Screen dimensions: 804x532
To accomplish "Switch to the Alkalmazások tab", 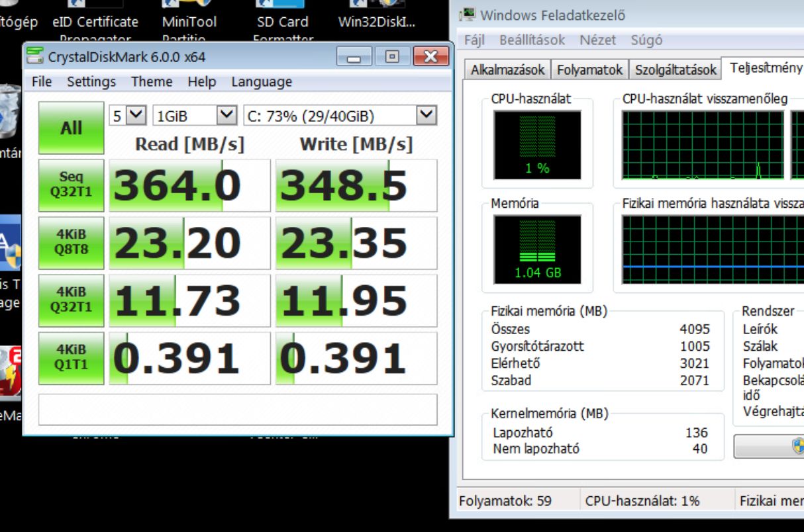I will click(508, 69).
